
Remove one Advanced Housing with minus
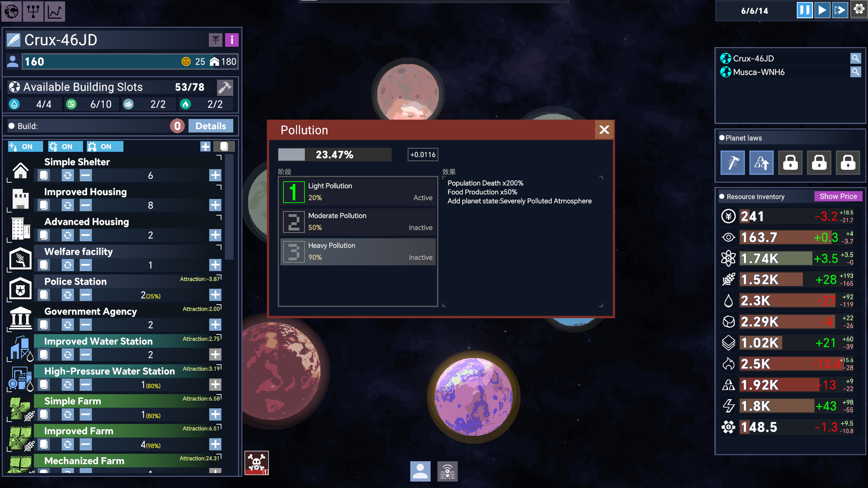pos(86,235)
